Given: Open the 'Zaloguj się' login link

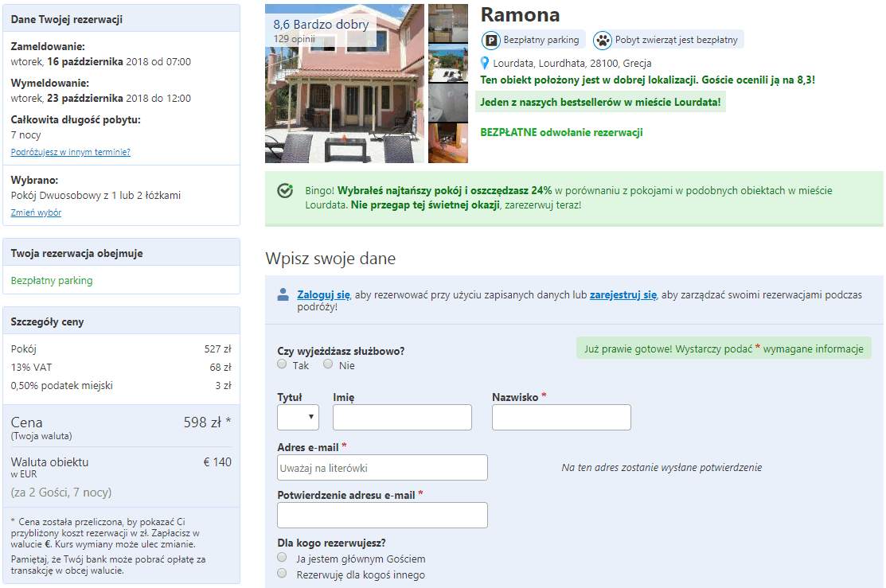Looking at the screenshot, I should point(323,294).
